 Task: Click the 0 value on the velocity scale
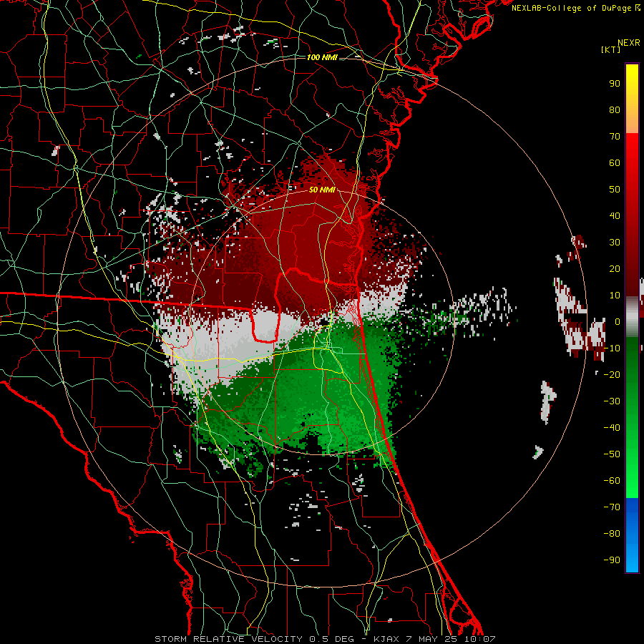coord(618,321)
